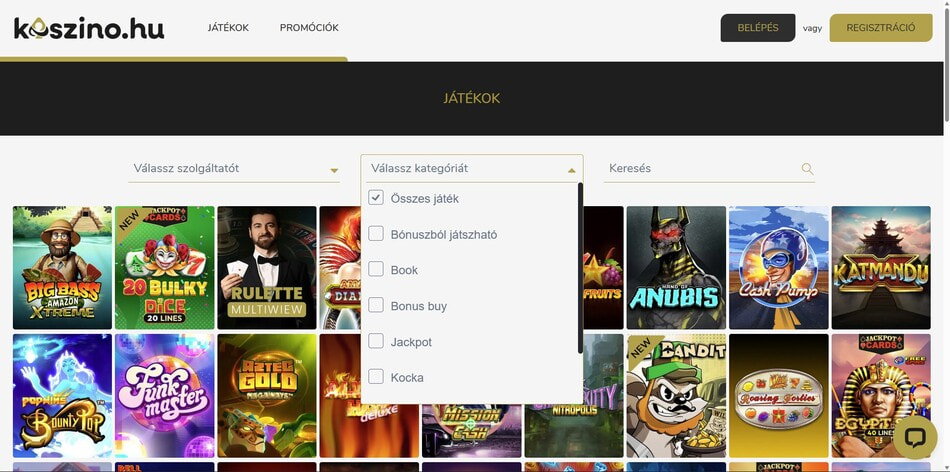
Task: Launch Rulette Multiview live game
Action: pos(267,267)
